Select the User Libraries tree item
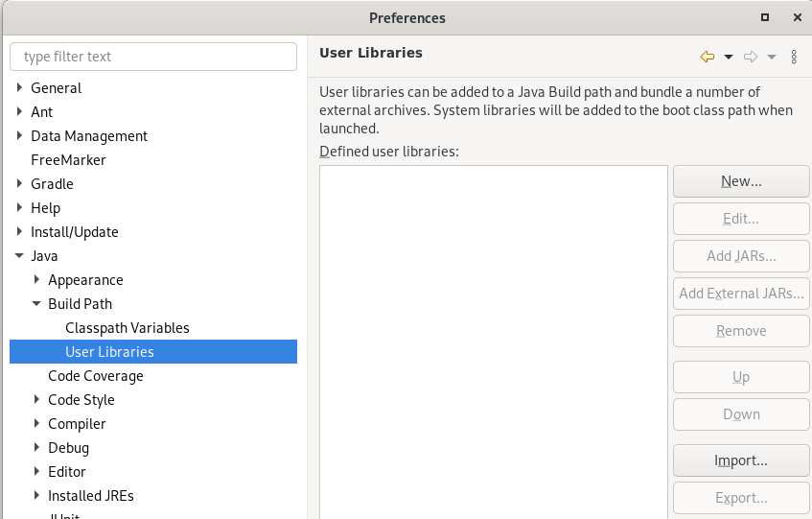Viewport: 812px width, 519px height. click(109, 352)
